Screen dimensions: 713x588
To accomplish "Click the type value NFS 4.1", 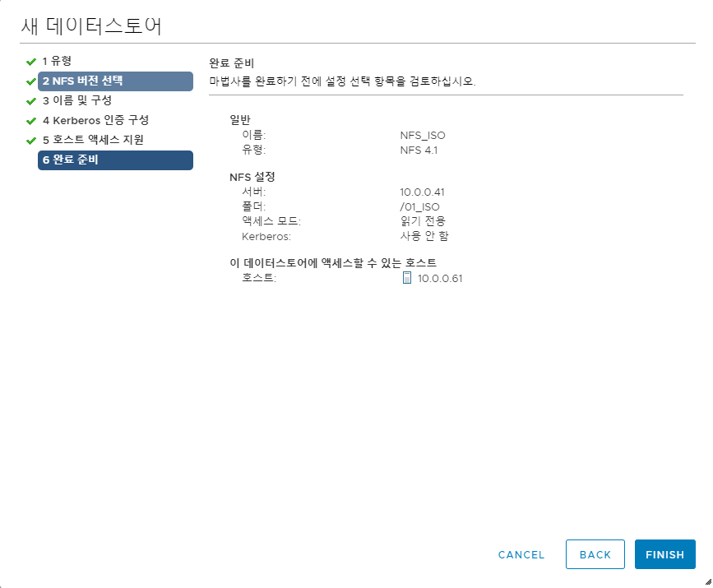I will point(419,150).
